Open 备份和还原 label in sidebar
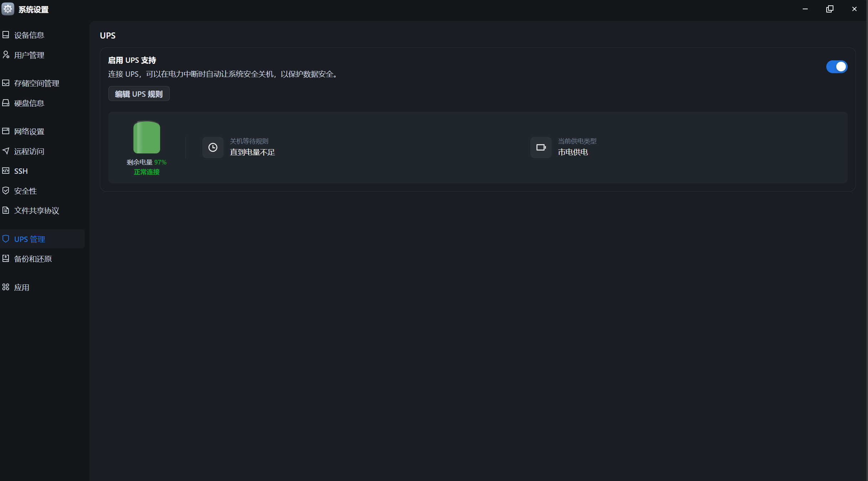This screenshot has height=481, width=868. coord(33,259)
